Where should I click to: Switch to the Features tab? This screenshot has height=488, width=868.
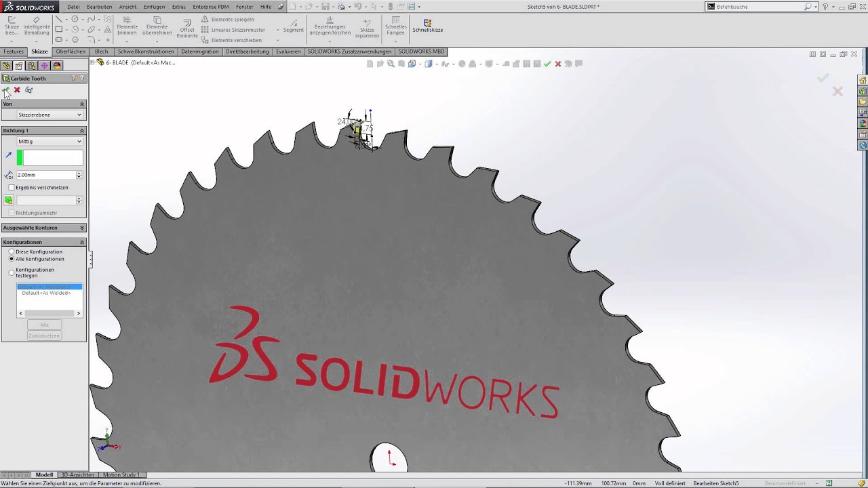tap(14, 52)
